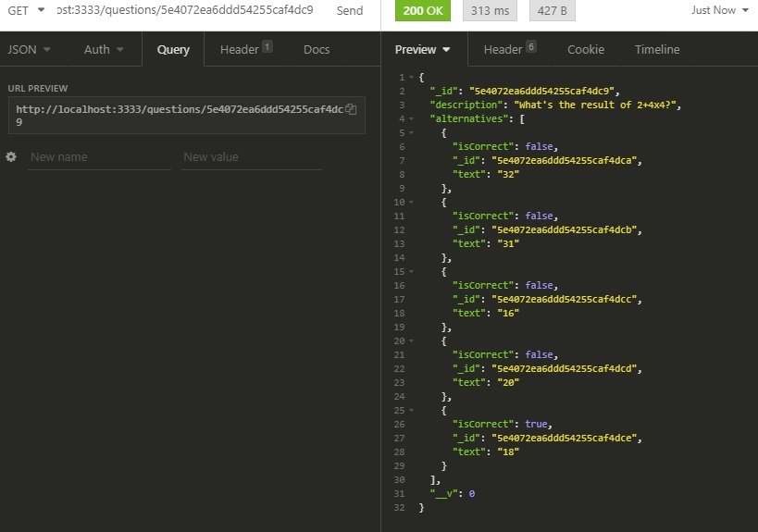Collapse the alternative object at line 20

point(411,341)
